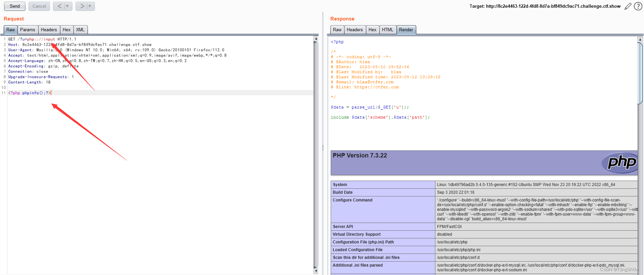This screenshot has height=275, width=644.
Task: Open help via question mark icon
Action: pos(638,6)
